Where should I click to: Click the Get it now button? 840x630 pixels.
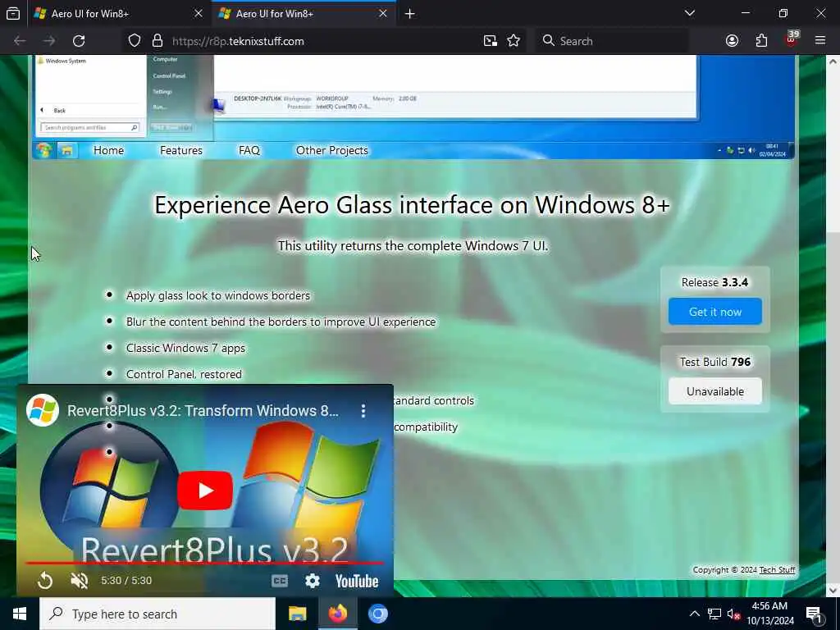click(715, 312)
